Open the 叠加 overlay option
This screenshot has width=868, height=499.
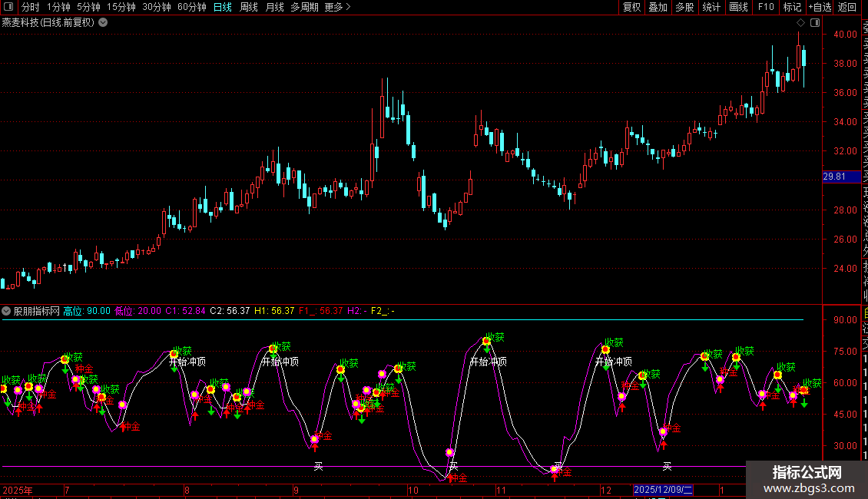tap(658, 7)
